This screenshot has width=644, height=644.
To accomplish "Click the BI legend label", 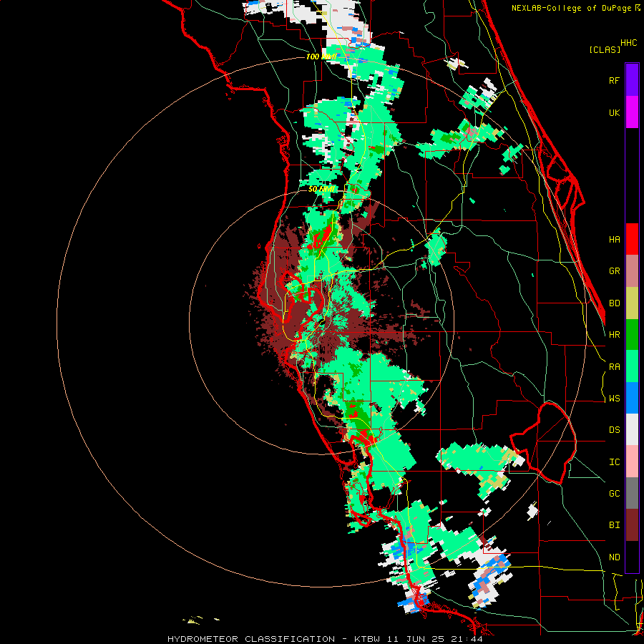I will pos(614,525).
